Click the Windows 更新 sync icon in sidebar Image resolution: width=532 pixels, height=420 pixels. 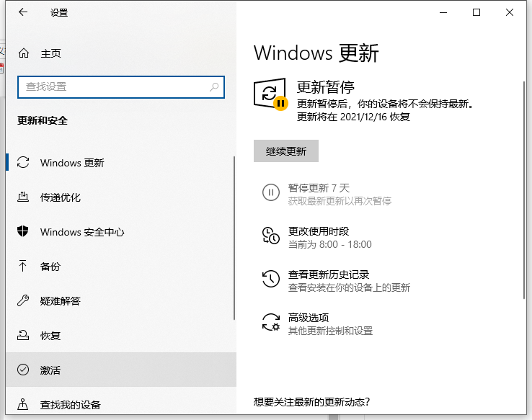click(x=24, y=163)
